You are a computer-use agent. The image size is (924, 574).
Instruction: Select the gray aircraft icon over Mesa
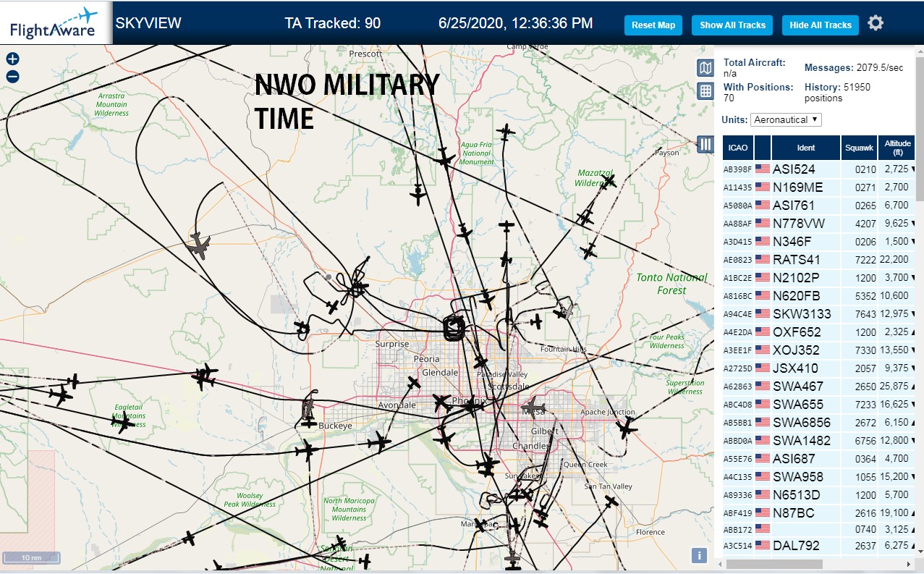click(x=535, y=406)
